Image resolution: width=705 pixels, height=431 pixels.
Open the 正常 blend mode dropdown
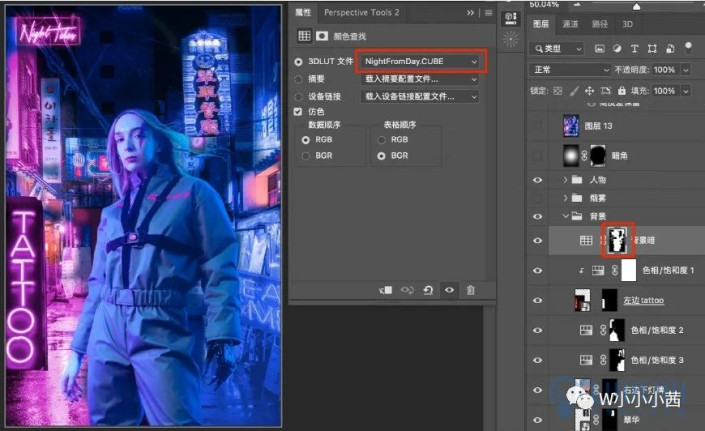click(570, 70)
